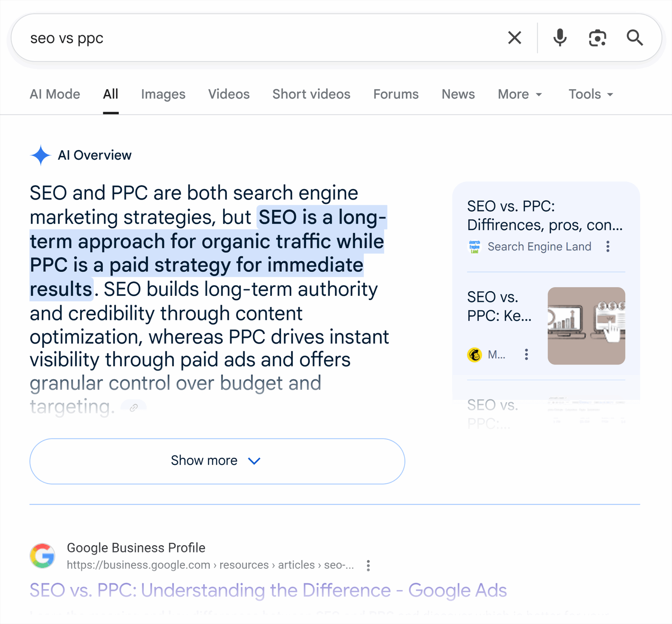672x624 pixels.
Task: Open the Google Business Profile result's three-dot menu
Action: [368, 565]
